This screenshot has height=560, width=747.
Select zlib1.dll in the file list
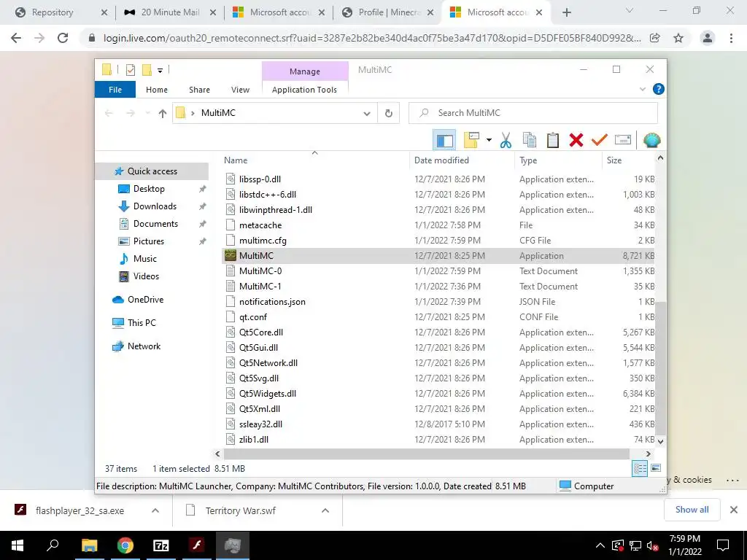click(x=438, y=440)
